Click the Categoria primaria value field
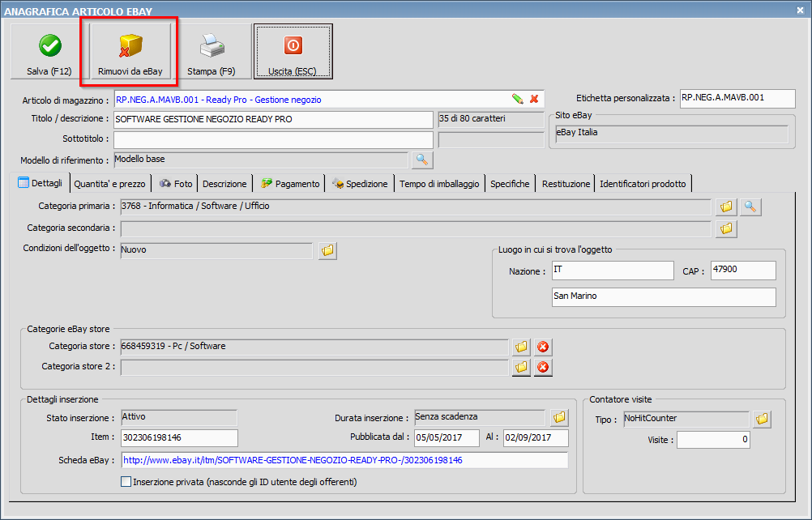Image resolution: width=812 pixels, height=520 pixels. pos(416,207)
